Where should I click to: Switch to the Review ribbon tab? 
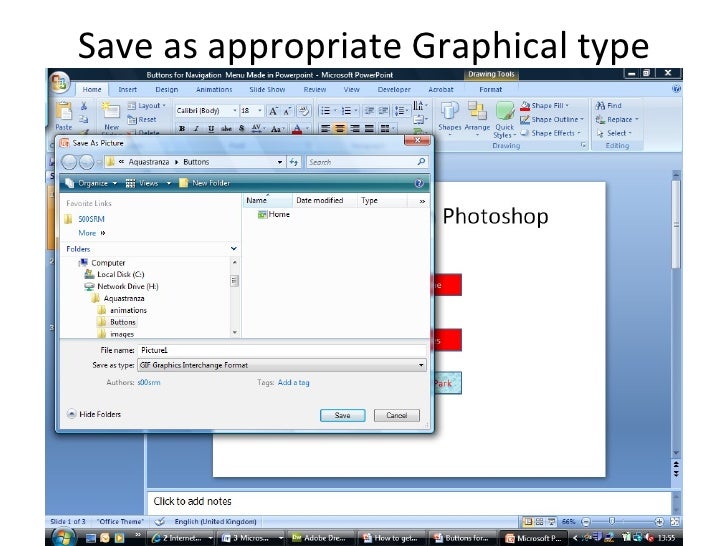(315, 90)
